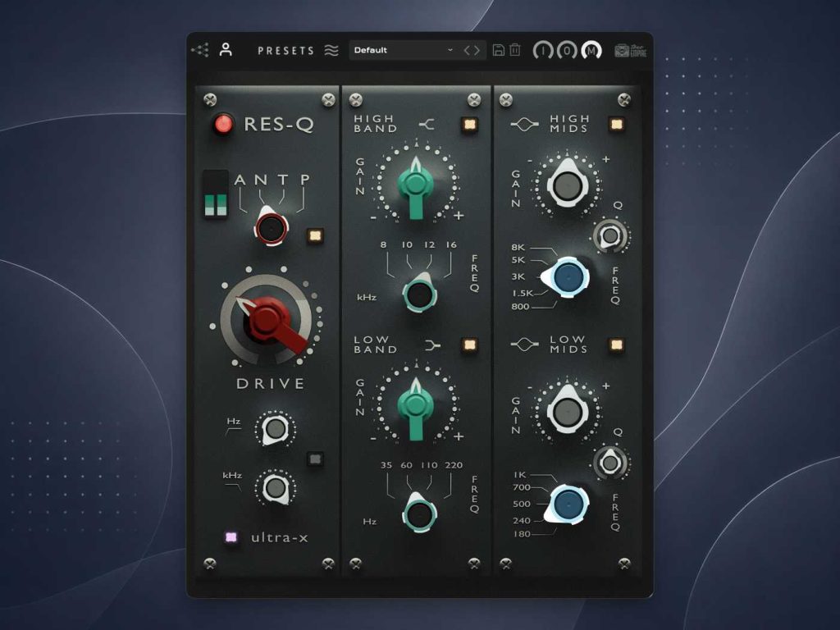Click the Low Mids bell curve icon
840x630 pixels.
[x=524, y=345]
